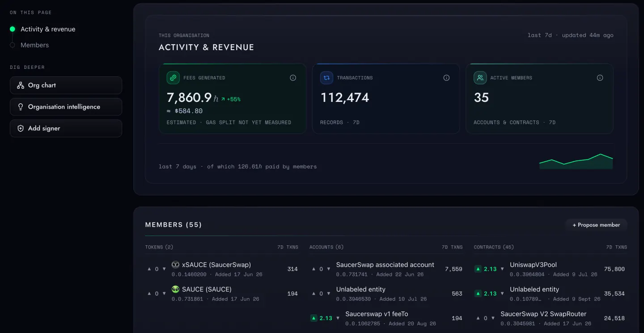Viewport: 644px width, 333px height.
Task: Toggle upvote on Unlabeled entity with 35,534 txns
Action: click(478, 294)
